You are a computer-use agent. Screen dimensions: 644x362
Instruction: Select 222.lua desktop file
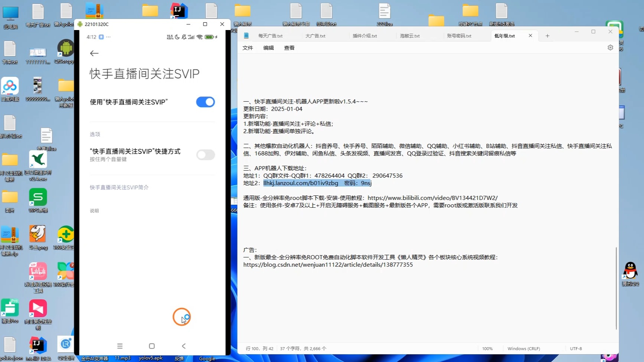point(385,15)
